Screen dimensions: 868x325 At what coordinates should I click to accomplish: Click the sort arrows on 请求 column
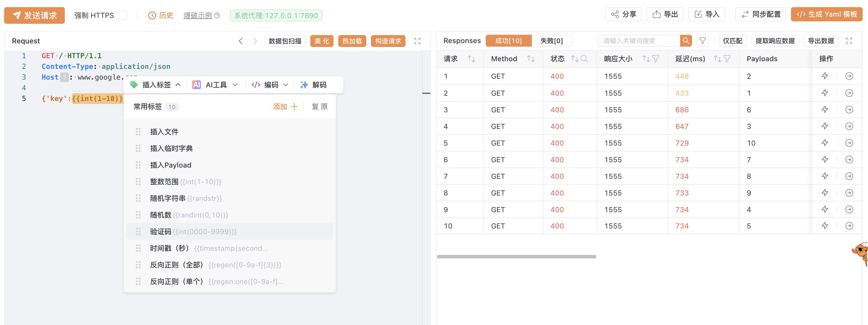[x=471, y=59]
